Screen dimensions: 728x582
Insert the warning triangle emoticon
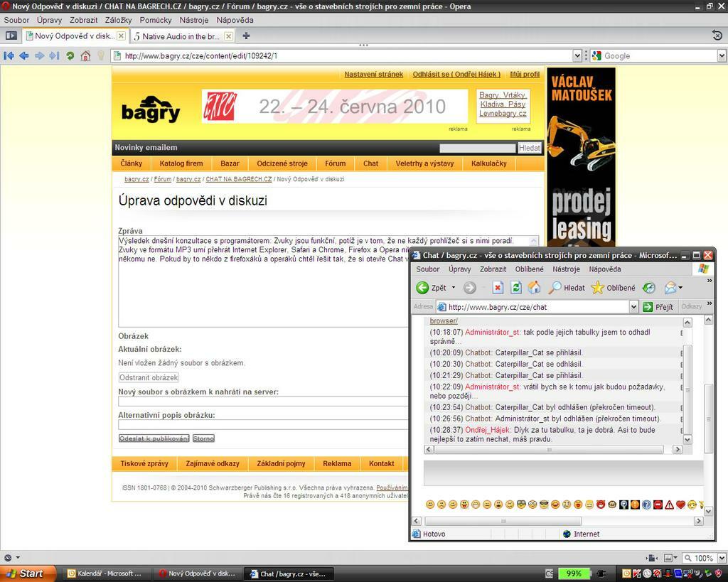[x=669, y=505]
